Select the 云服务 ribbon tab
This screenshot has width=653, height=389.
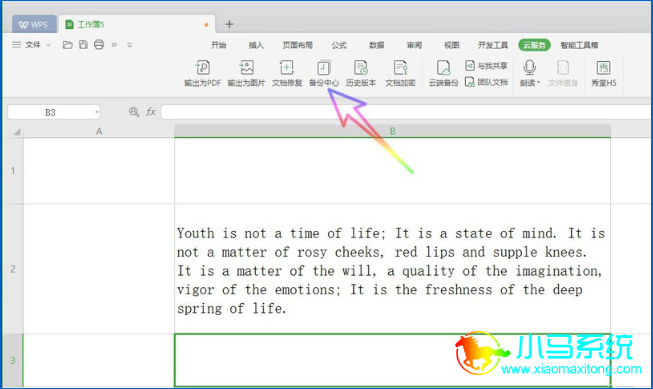click(x=534, y=45)
